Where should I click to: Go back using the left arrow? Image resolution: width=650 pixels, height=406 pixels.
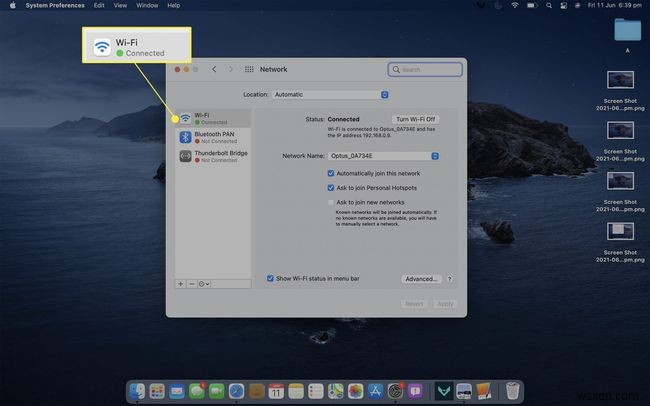pos(214,70)
